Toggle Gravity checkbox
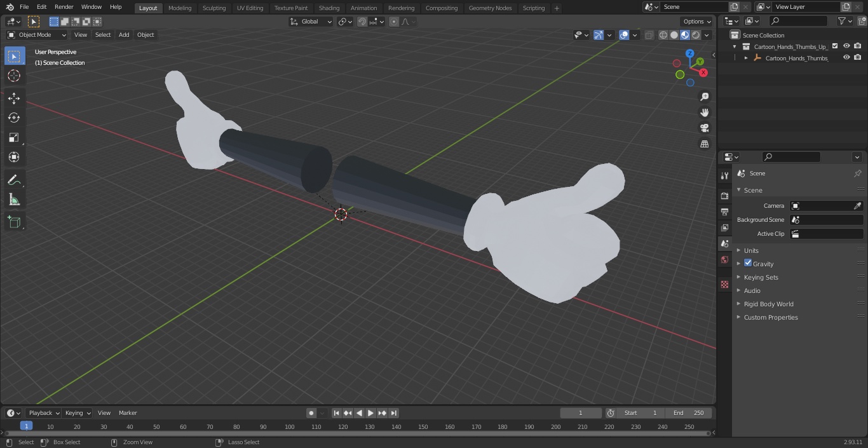Viewport: 868px width, 448px height. [x=748, y=263]
